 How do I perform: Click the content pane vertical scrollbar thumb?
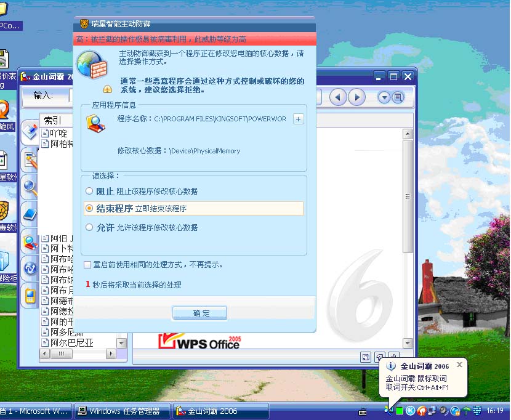[408, 196]
